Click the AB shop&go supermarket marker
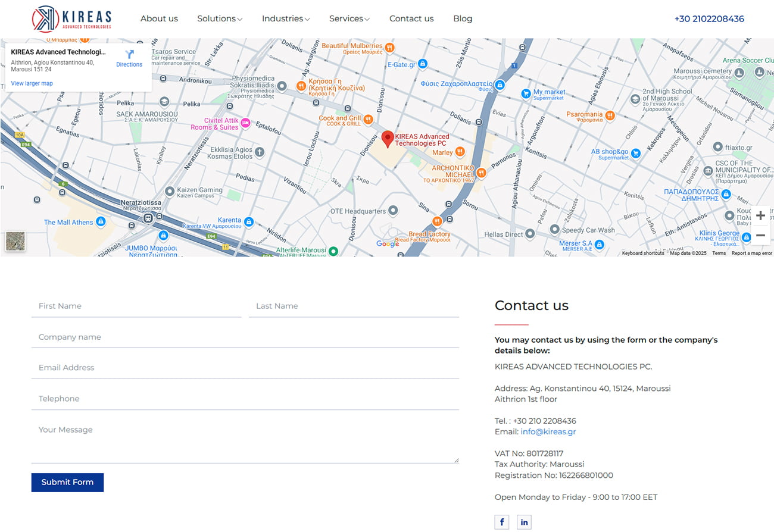 pyautogui.click(x=635, y=154)
